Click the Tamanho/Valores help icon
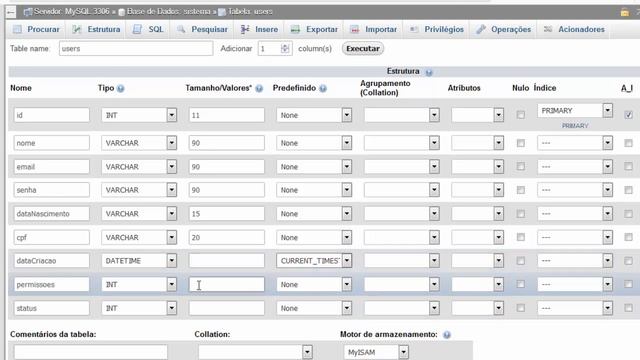Viewport: 640px width, 360px height. pyautogui.click(x=259, y=88)
